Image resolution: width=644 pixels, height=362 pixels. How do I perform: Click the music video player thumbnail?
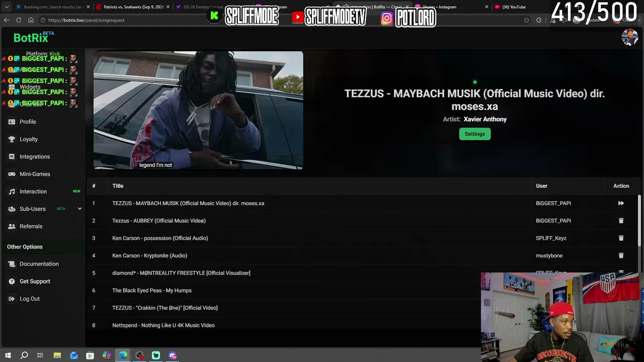coord(198,110)
